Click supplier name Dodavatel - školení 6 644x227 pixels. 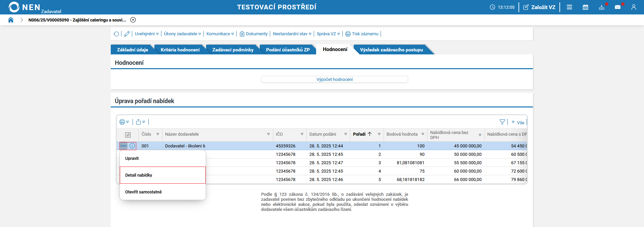coord(185,146)
